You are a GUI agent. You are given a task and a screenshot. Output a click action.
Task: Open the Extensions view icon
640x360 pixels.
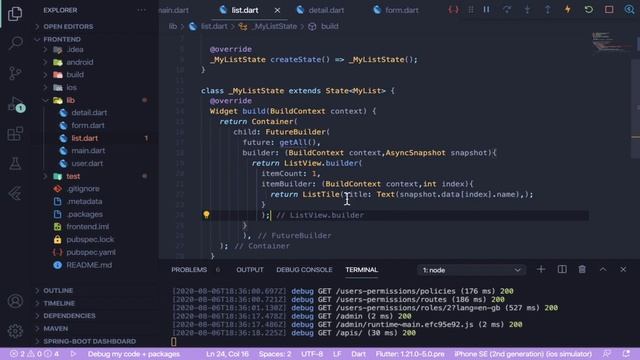(x=15, y=133)
